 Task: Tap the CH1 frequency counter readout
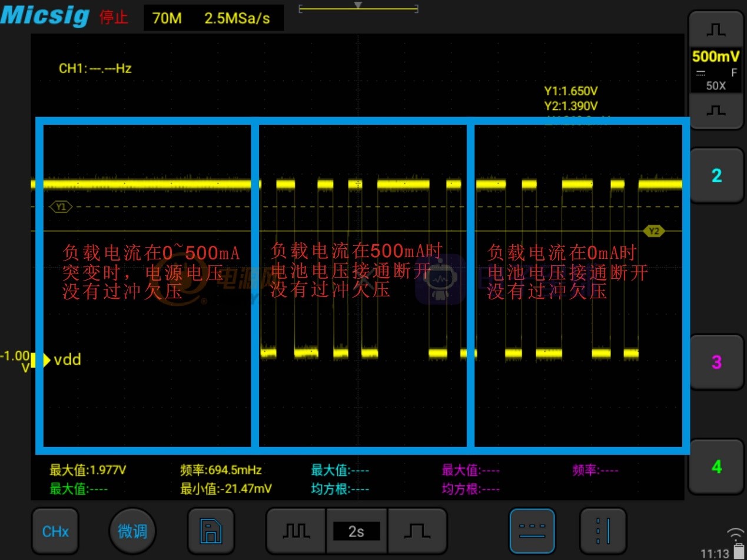point(95,68)
